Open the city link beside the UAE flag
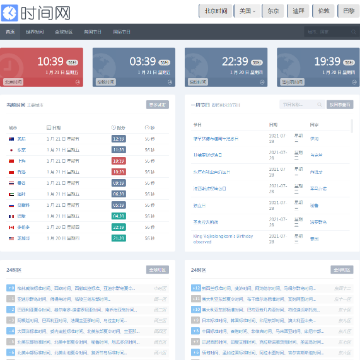Viewport: 360px width, 360px height. (21, 194)
